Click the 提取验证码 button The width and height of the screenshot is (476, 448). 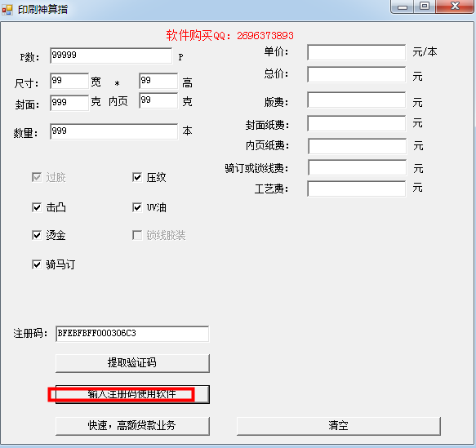click(132, 363)
